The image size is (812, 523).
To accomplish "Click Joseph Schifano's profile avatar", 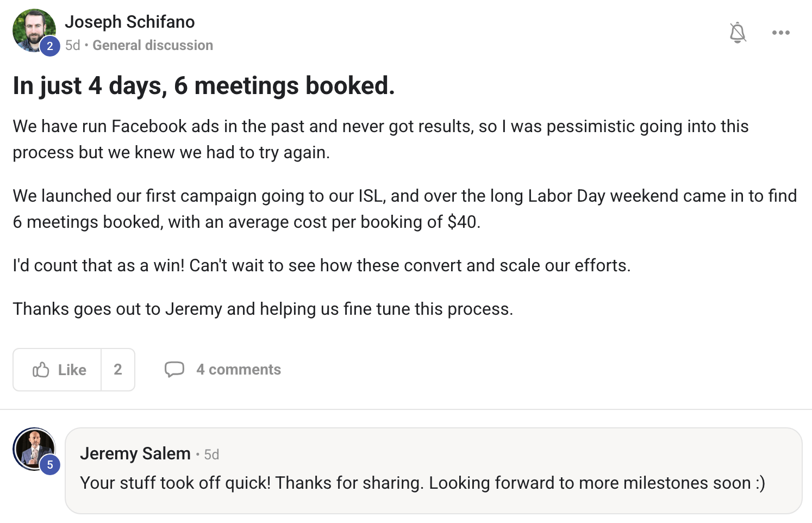I will click(x=32, y=28).
